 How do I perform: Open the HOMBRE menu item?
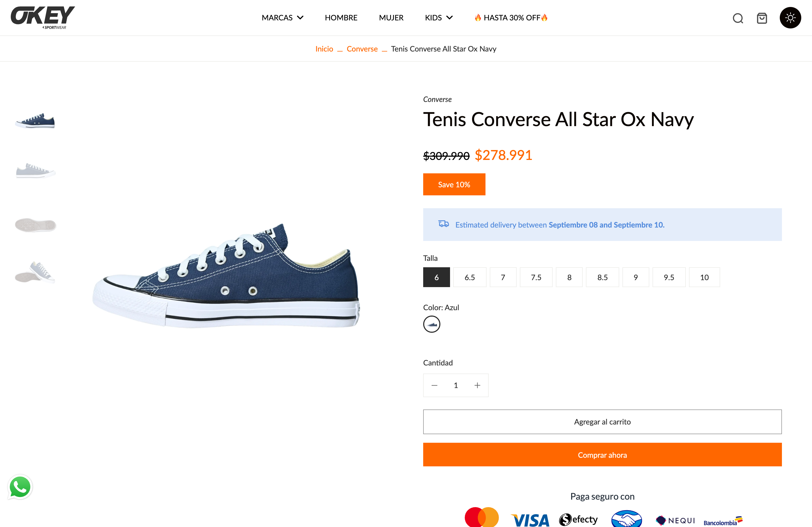pyautogui.click(x=341, y=18)
